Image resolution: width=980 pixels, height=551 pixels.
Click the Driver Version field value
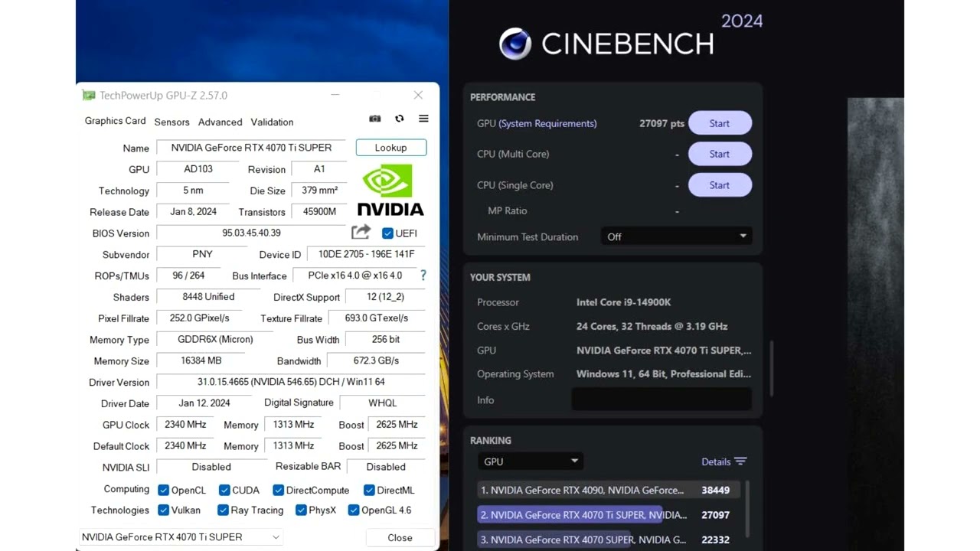point(291,381)
